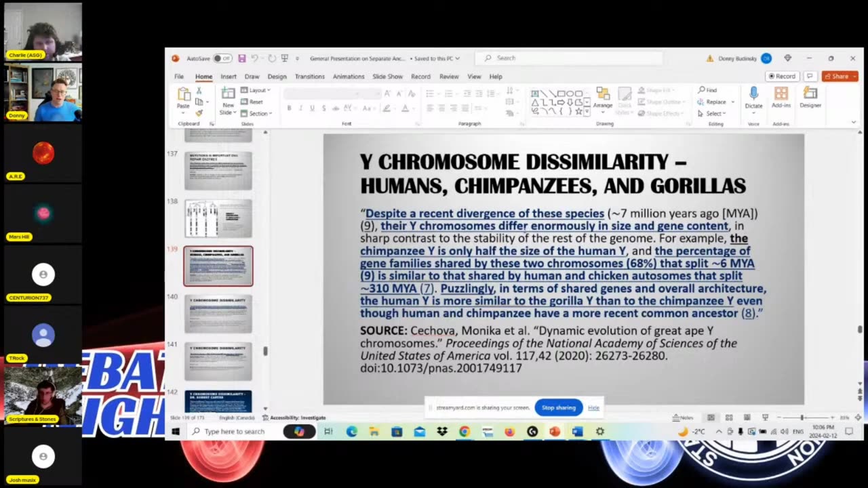Click the font color A swatch
The width and height of the screenshot is (868, 488).
click(x=405, y=108)
